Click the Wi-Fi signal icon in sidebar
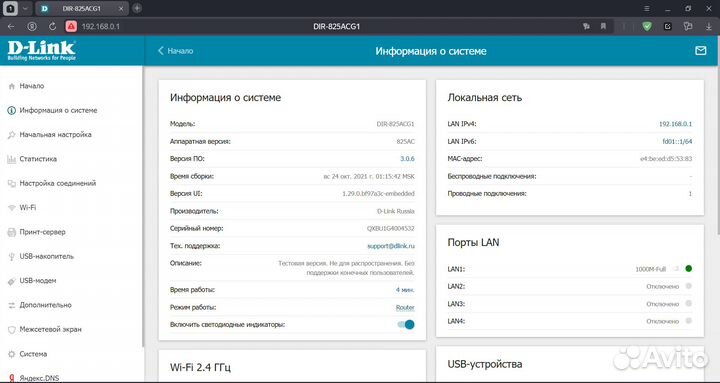 tap(11, 208)
